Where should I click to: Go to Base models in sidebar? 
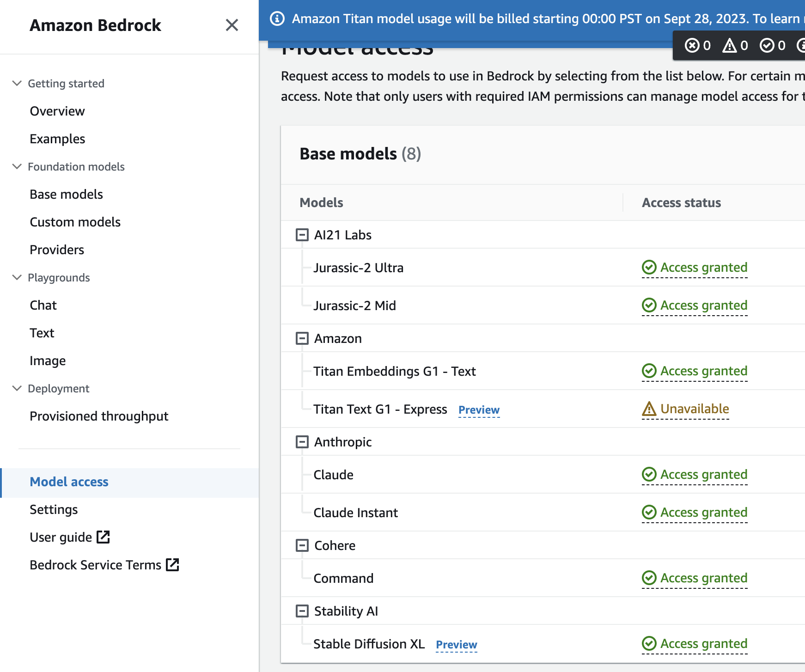click(66, 194)
